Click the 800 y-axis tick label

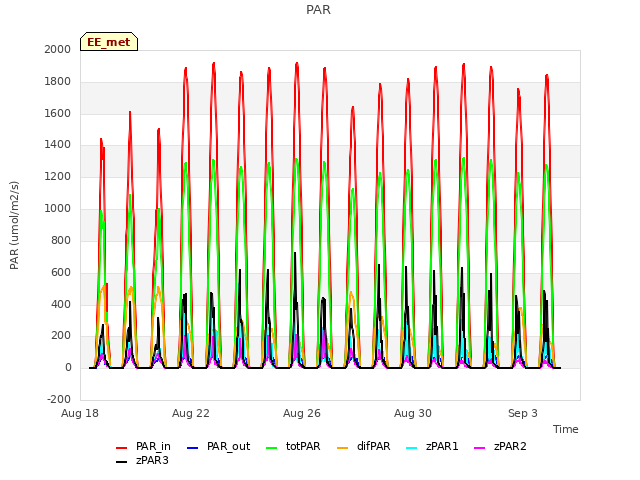(x=61, y=240)
